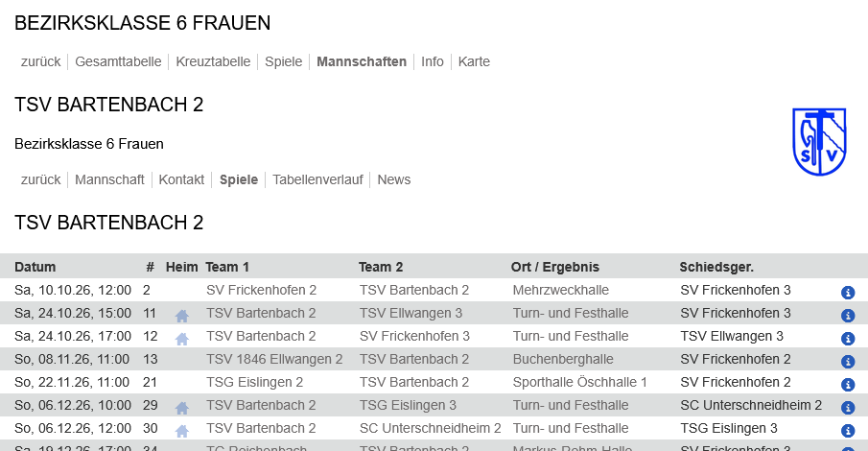Viewport: 868px width, 451px height.
Task: Switch to Kreuztabelle view
Action: 213,61
